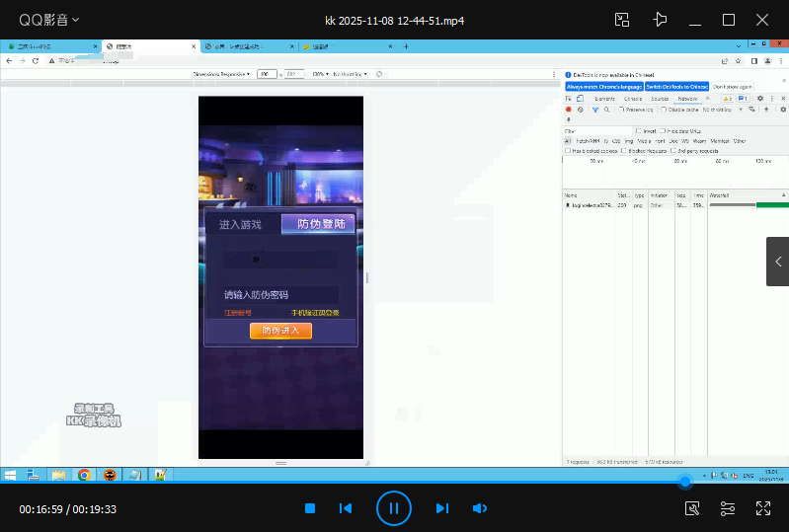Open the player toolbox icon
Viewport: 789px width, 532px height.
tap(692, 508)
